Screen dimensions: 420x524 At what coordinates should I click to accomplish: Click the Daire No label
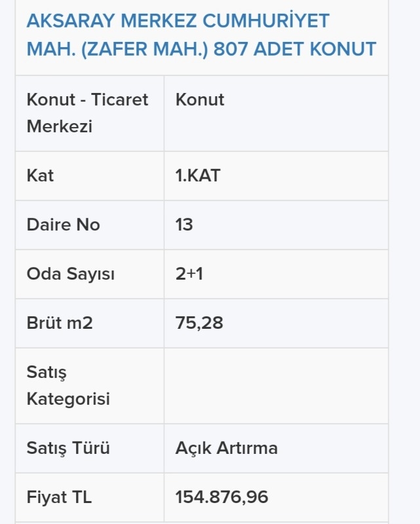coord(63,225)
